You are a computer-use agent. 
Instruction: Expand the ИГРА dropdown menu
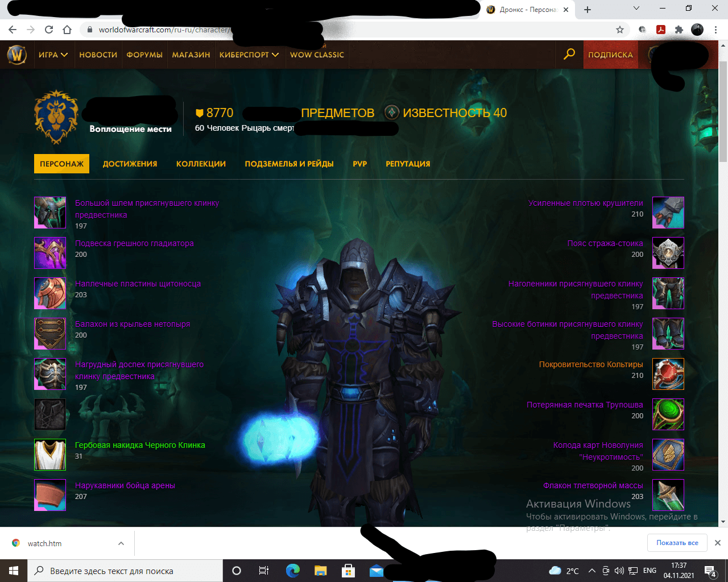[53, 55]
